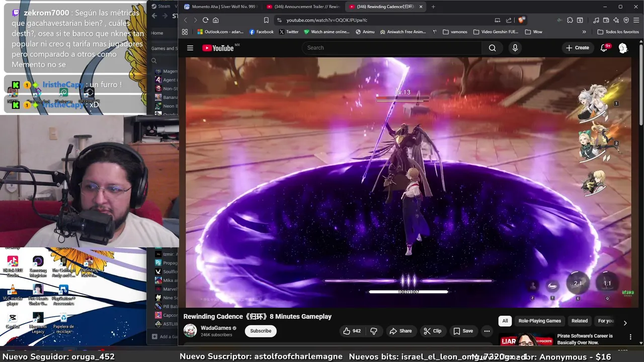Screen dimensions: 644x362
Task: Open more actions ellipsis under video
Action: [x=487, y=331]
